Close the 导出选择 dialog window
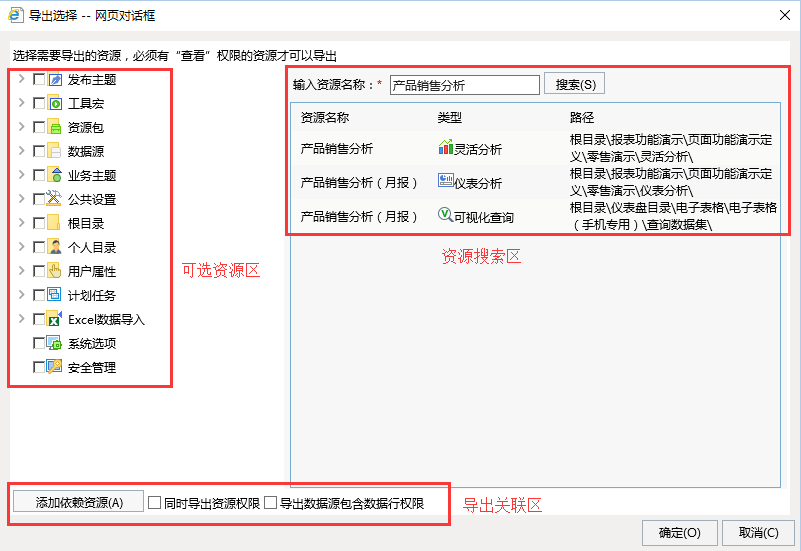Screen dimensions: 801x551 click(785, 15)
